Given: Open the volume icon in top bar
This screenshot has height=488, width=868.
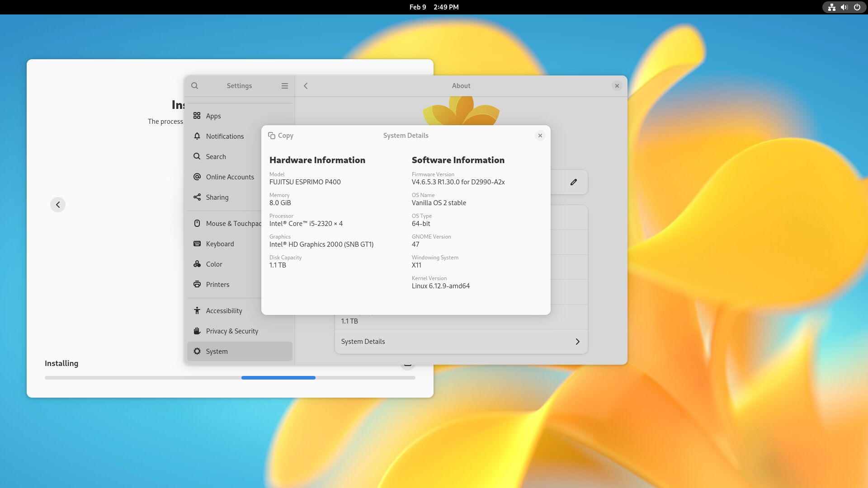Looking at the screenshot, I should [x=844, y=7].
